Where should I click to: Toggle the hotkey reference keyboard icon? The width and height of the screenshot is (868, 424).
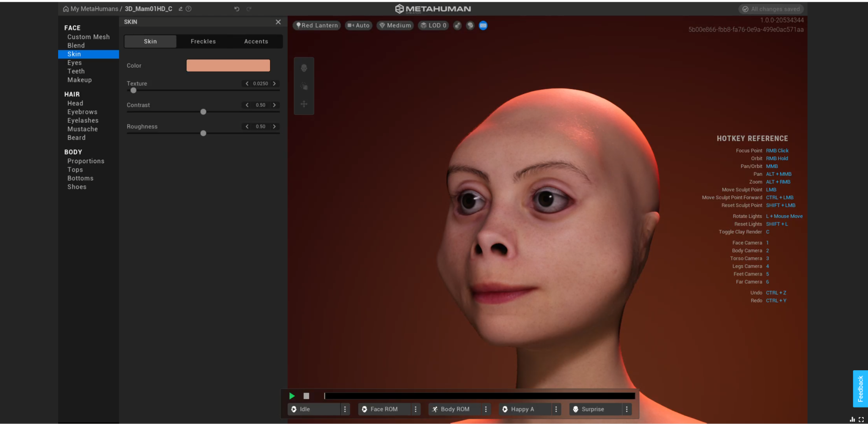click(x=483, y=26)
